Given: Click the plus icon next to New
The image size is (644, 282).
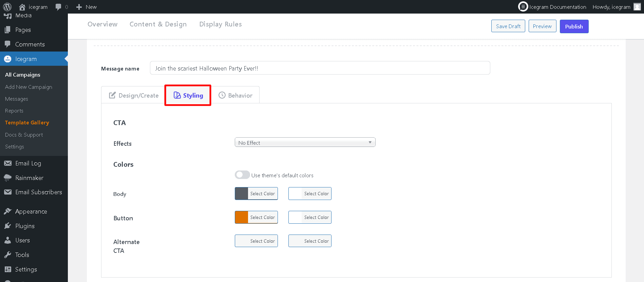Looking at the screenshot, I should click(79, 7).
